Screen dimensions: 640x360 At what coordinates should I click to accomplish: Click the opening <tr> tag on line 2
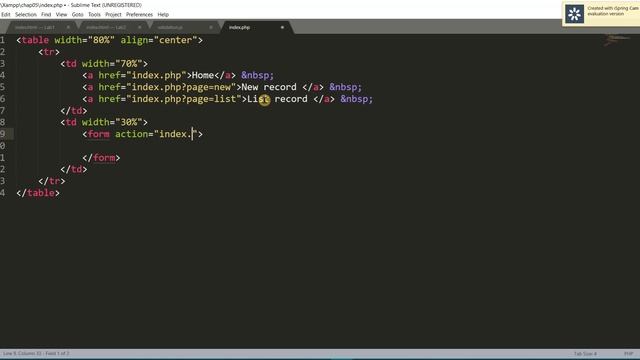click(x=49, y=52)
